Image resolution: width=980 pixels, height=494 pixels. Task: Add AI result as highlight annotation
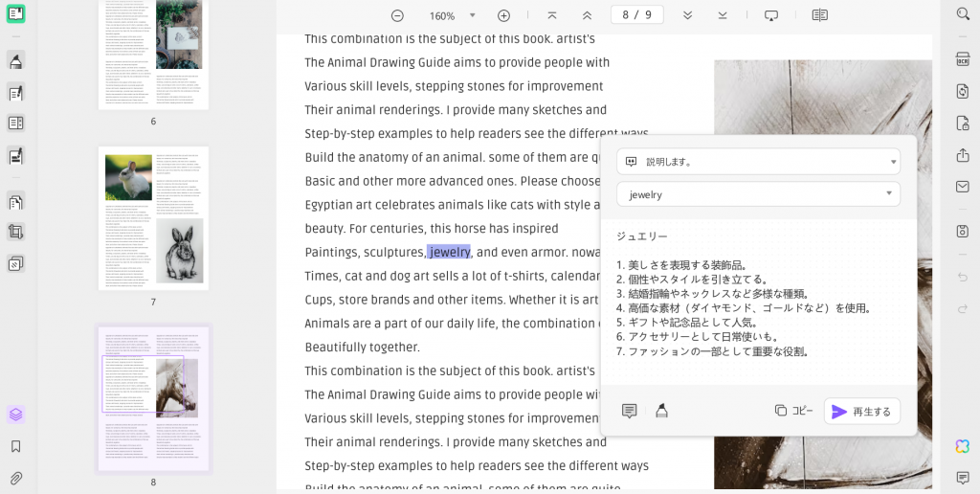(x=662, y=411)
